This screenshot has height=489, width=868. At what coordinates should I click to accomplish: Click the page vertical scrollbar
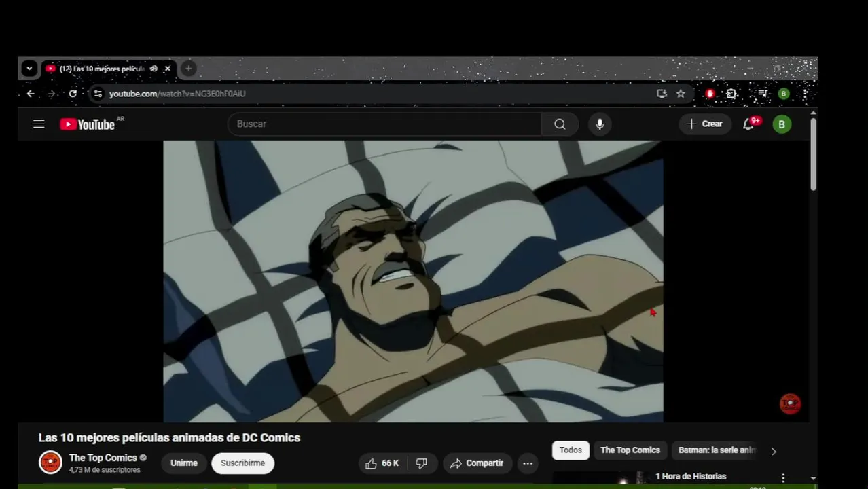pos(813,156)
